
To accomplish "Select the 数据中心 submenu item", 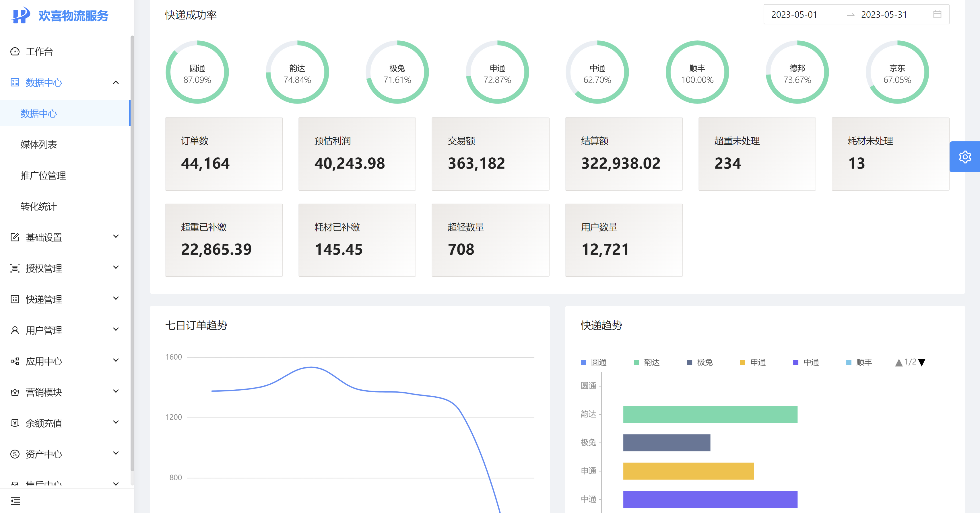I will [65, 113].
